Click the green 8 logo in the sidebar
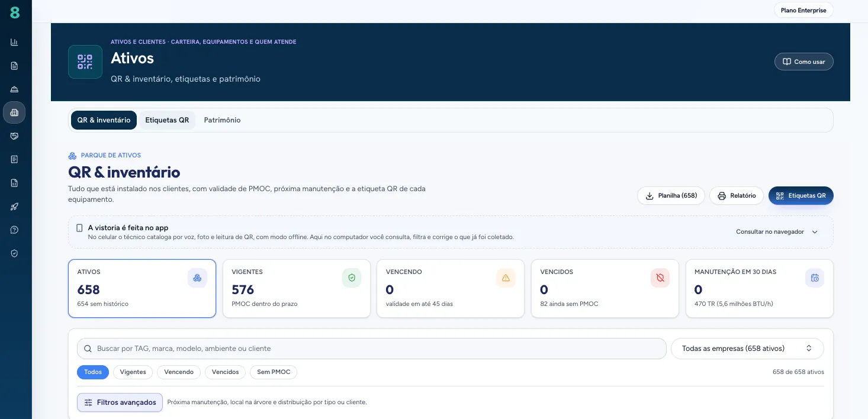868x419 pixels. 15,12
